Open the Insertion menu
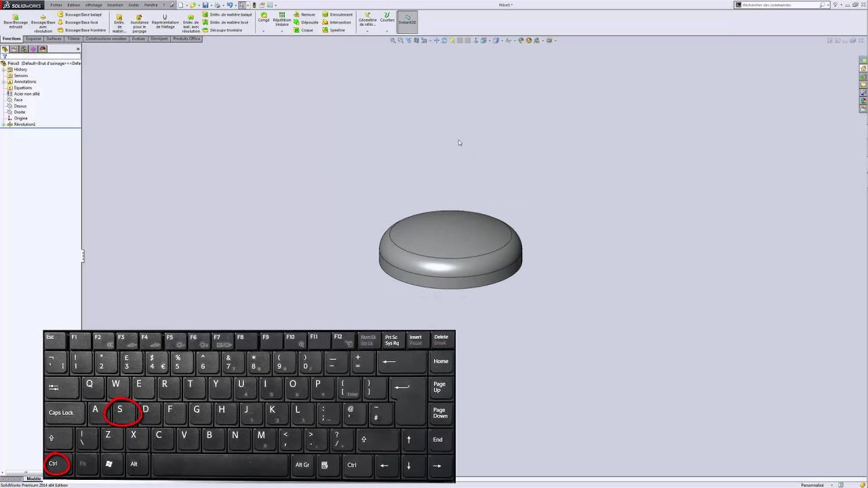 (115, 5)
